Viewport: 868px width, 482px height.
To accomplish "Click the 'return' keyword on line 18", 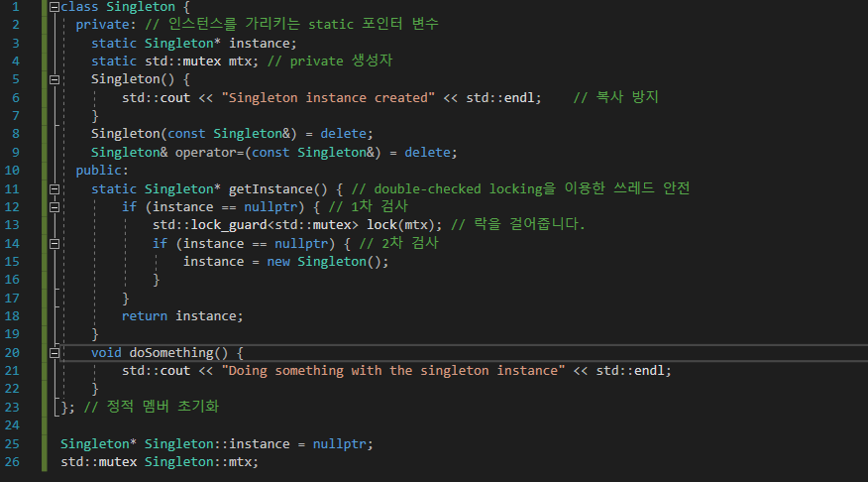I will [145, 316].
